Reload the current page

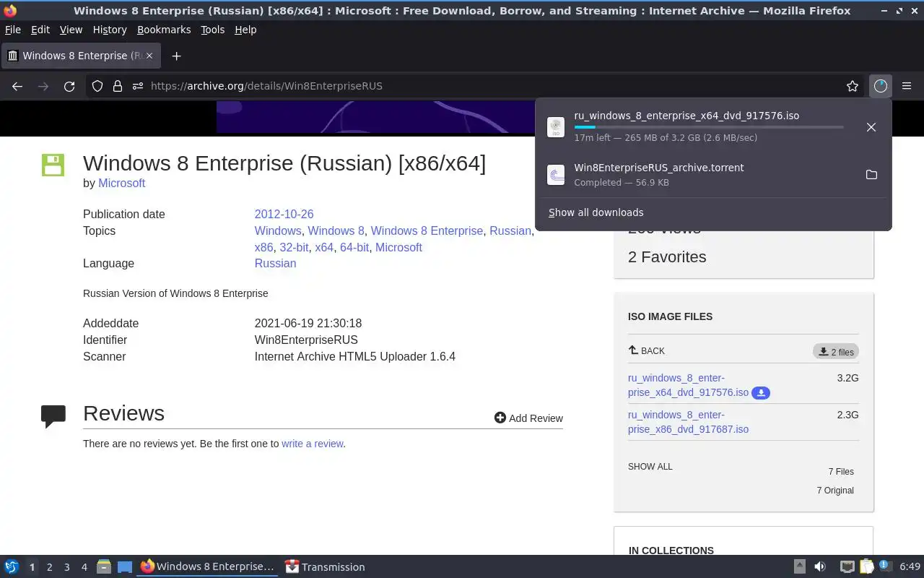pyautogui.click(x=69, y=86)
